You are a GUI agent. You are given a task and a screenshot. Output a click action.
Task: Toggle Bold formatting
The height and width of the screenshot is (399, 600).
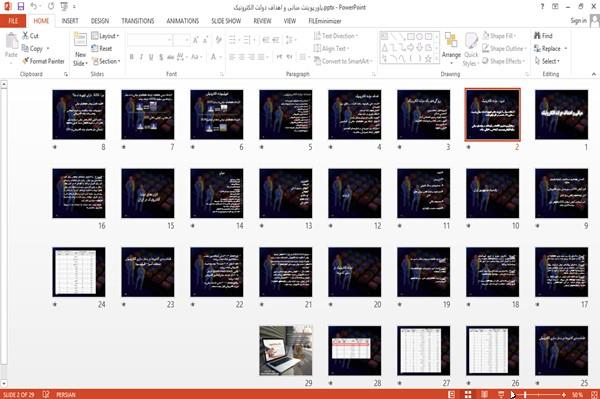(132, 57)
